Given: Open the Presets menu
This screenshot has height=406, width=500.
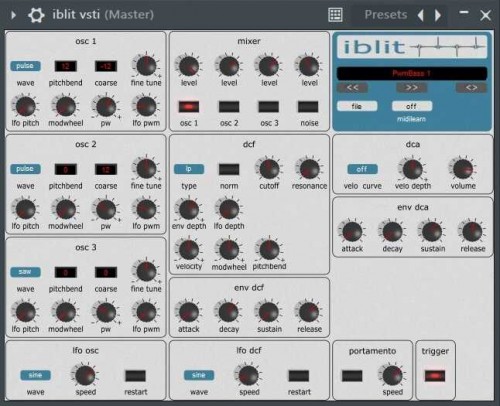Looking at the screenshot, I should pyautogui.click(x=386, y=15).
